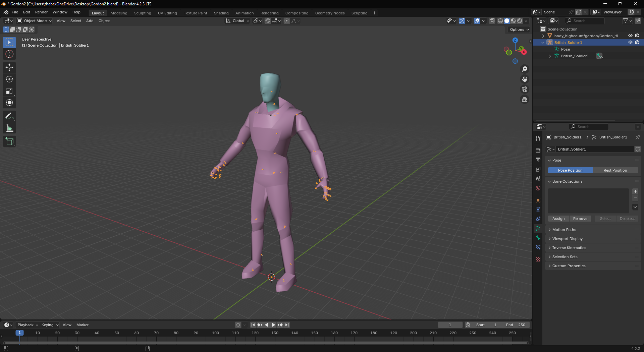Select the Scale tool
Viewport: 644px width, 352px height.
[x=9, y=91]
